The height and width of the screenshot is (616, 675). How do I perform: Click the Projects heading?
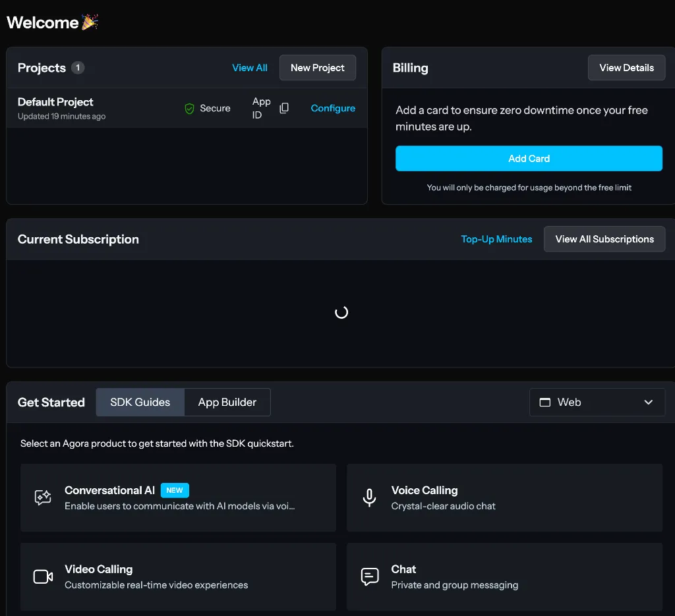point(42,68)
